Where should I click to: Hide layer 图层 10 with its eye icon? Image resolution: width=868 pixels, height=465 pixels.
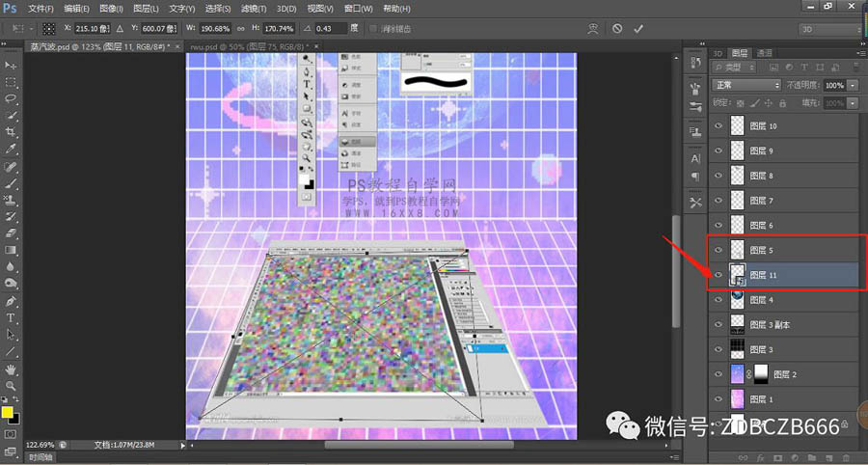(718, 126)
